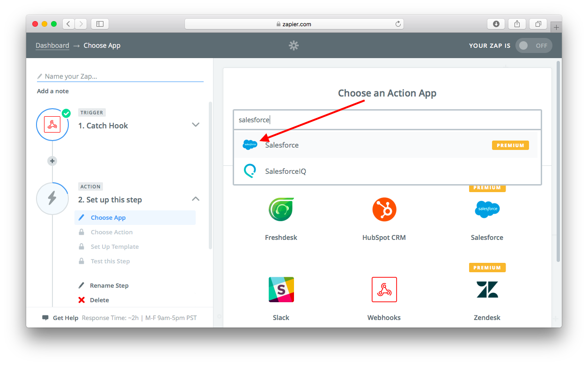Image resolution: width=588 pixels, height=365 pixels.
Task: Go back in Safari
Action: coord(69,23)
